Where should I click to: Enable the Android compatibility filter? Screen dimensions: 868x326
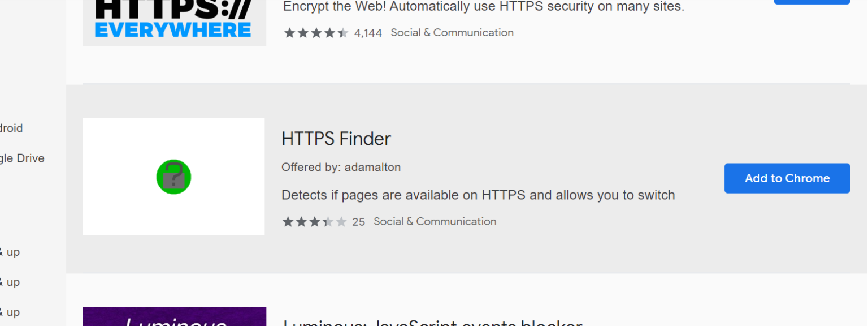click(11, 128)
